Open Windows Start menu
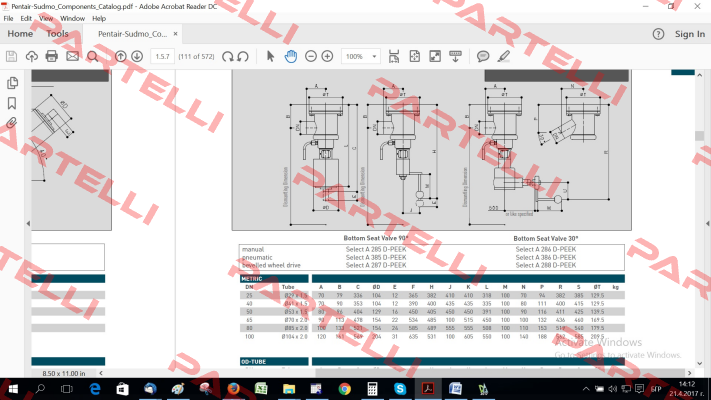 13,389
